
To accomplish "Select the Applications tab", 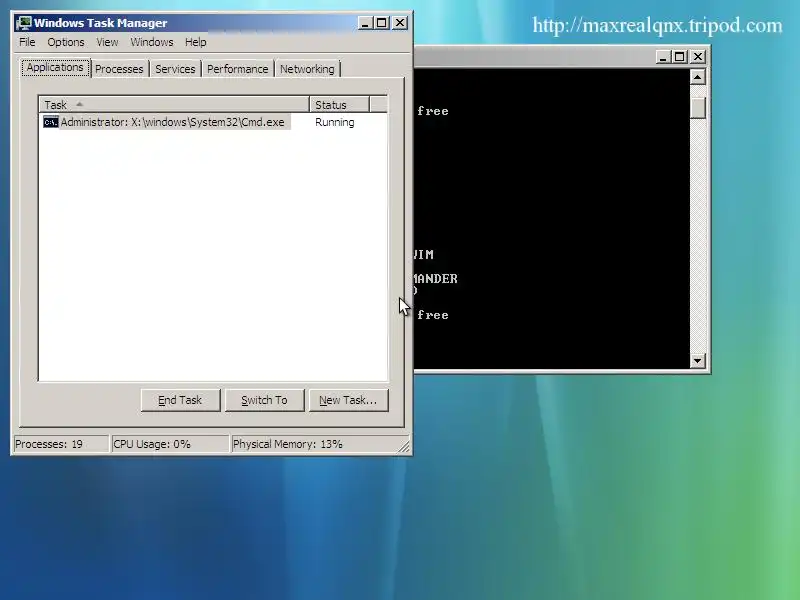I will pos(55,67).
